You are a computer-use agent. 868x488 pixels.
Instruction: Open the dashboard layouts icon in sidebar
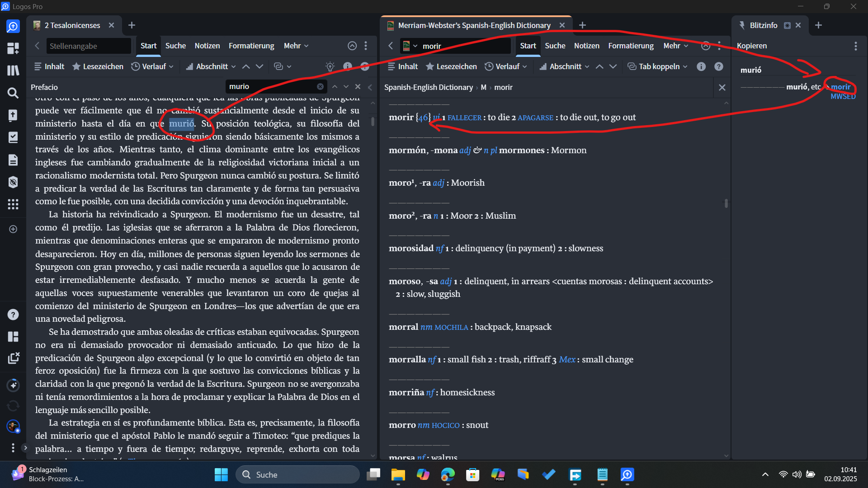pyautogui.click(x=13, y=48)
